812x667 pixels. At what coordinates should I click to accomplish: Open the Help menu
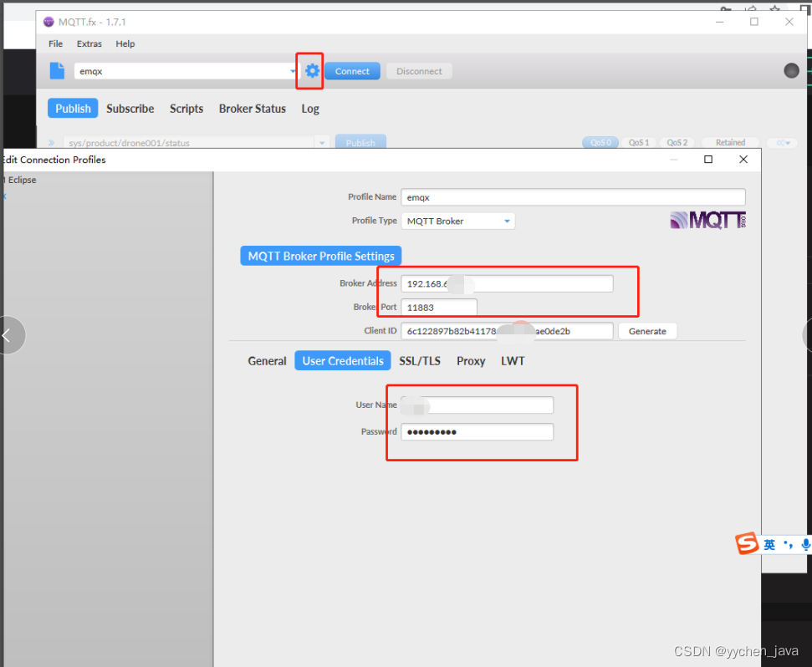coord(125,43)
